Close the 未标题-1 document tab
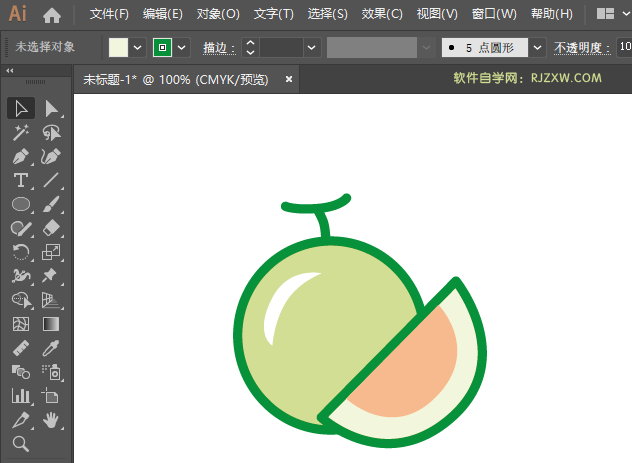The image size is (632, 463). point(289,79)
